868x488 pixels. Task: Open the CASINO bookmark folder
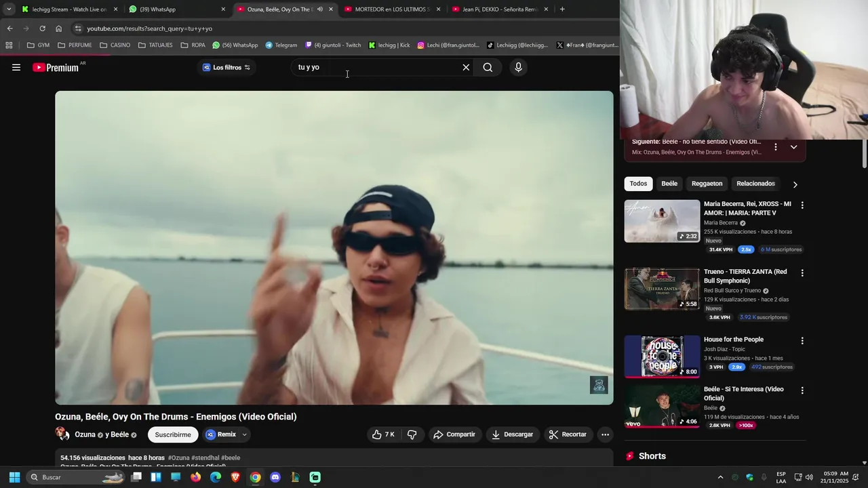[115, 45]
